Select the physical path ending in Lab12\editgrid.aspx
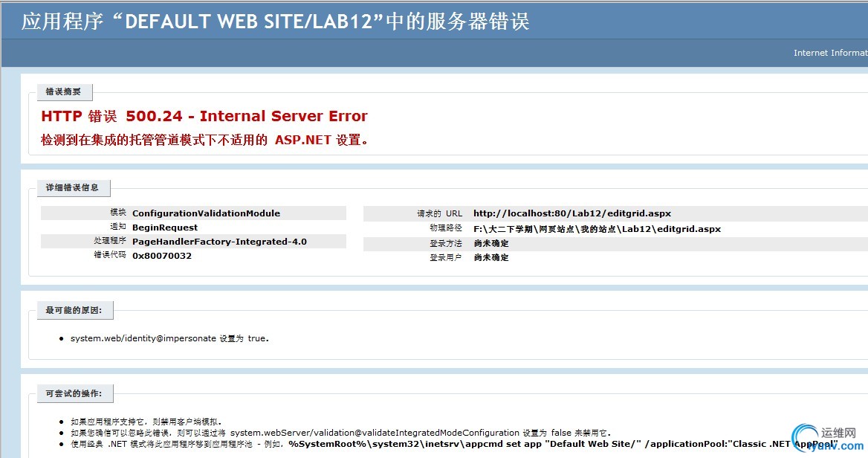Screen dimensions: 868x458 pyautogui.click(x=597, y=229)
